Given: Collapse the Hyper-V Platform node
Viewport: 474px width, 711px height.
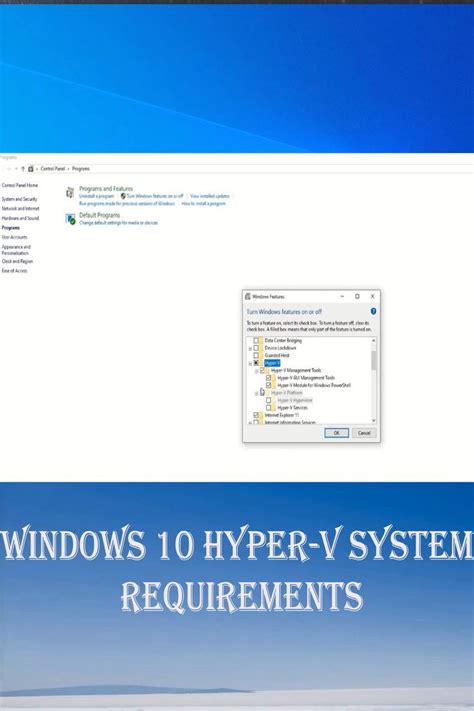Looking at the screenshot, I should tap(256, 393).
